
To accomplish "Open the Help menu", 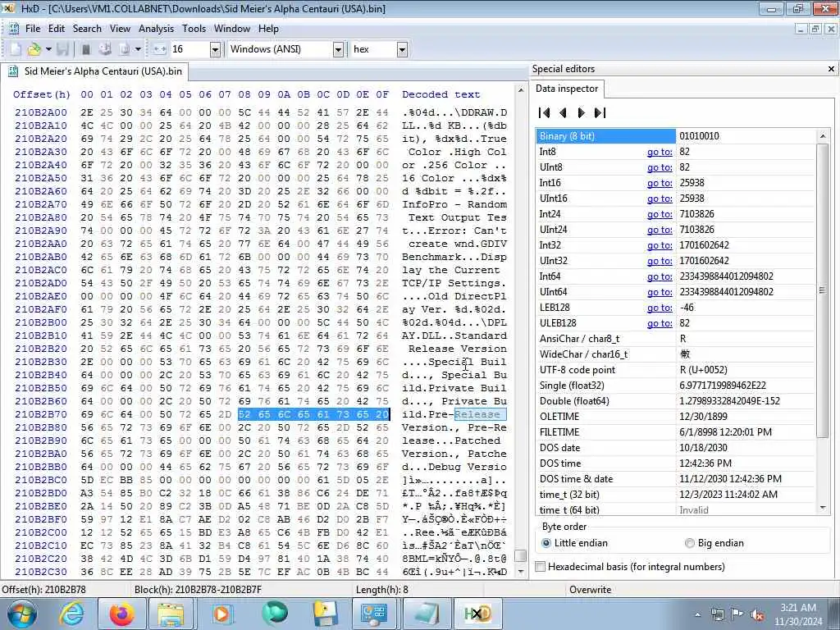I will tap(268, 29).
